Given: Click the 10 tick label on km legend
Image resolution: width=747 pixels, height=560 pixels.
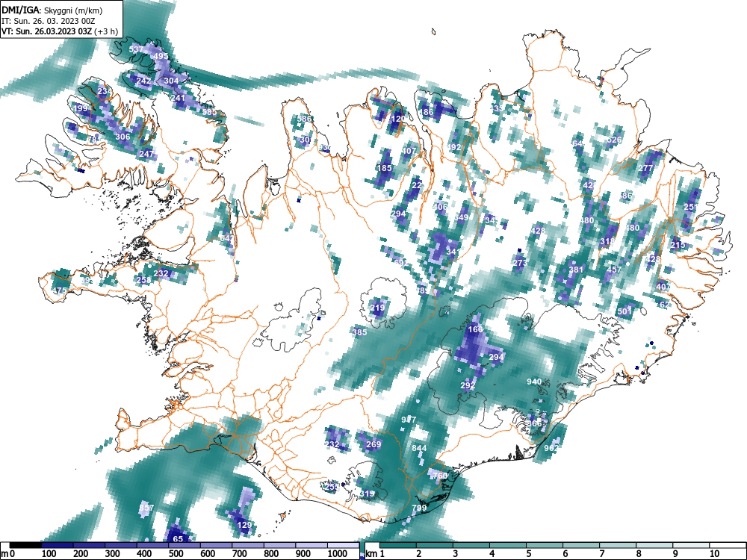Looking at the screenshot, I should (x=713, y=554).
